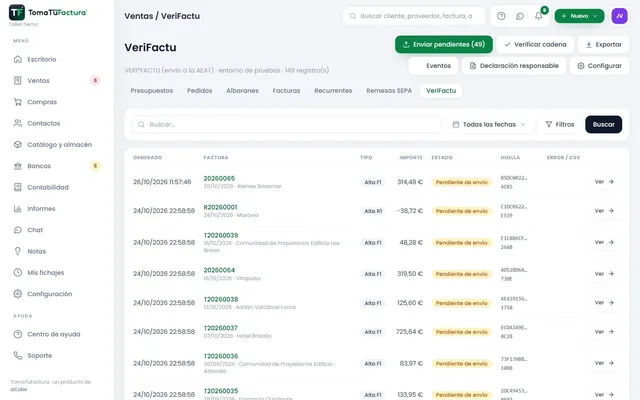The image size is (640, 400).
Task: Click the Importe column header
Action: [x=411, y=157]
